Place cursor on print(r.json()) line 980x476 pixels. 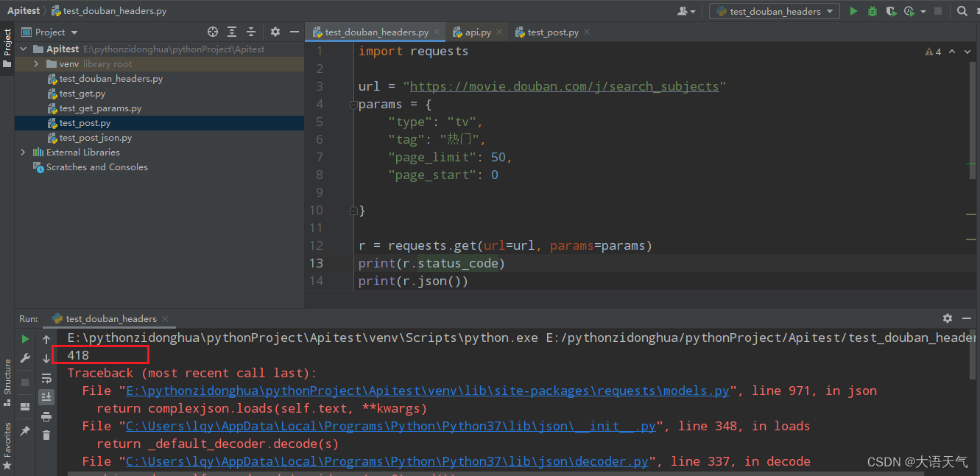click(x=413, y=281)
